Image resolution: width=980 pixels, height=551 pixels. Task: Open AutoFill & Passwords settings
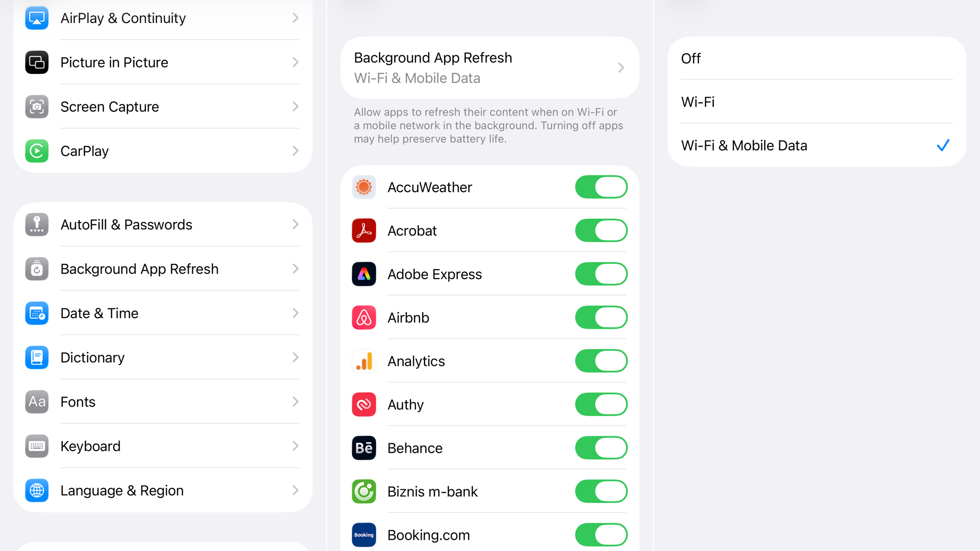(x=162, y=225)
